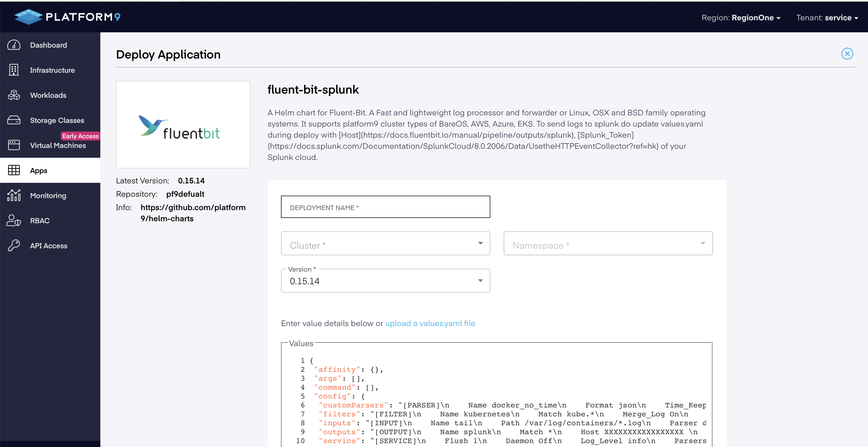Click the Apps grid icon
This screenshot has height=447, width=868.
pyautogui.click(x=14, y=171)
